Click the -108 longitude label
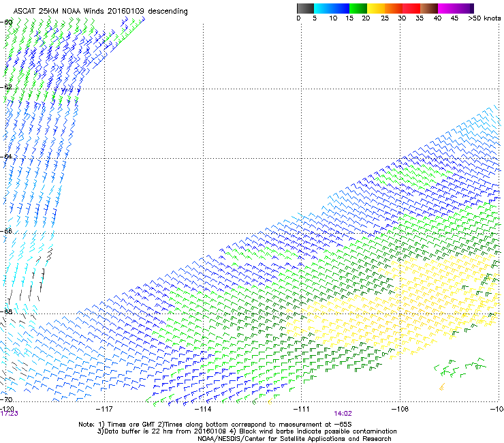The image size is (504, 443). [400, 409]
